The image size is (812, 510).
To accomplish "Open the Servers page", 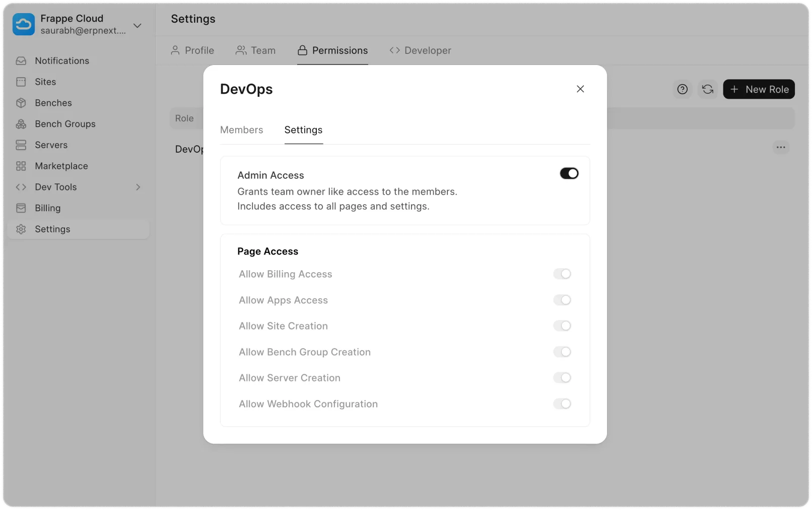I will (x=50, y=145).
